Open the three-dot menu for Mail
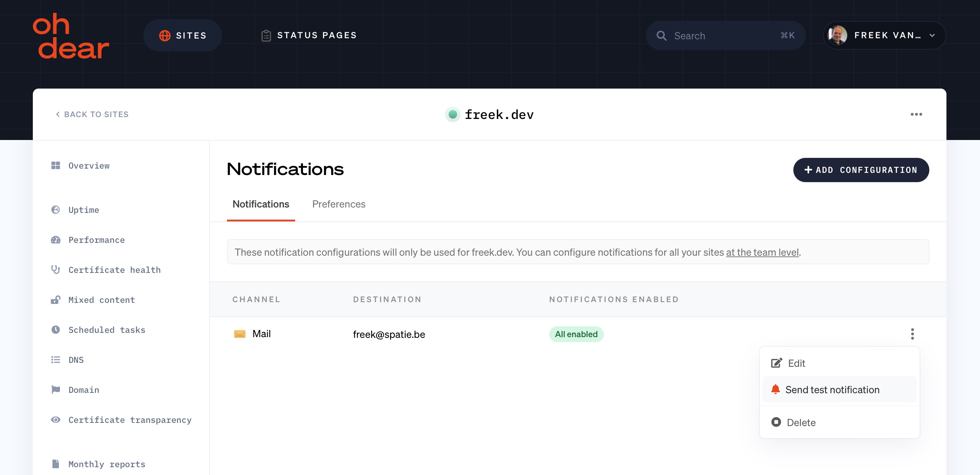The image size is (980, 475). (911, 334)
